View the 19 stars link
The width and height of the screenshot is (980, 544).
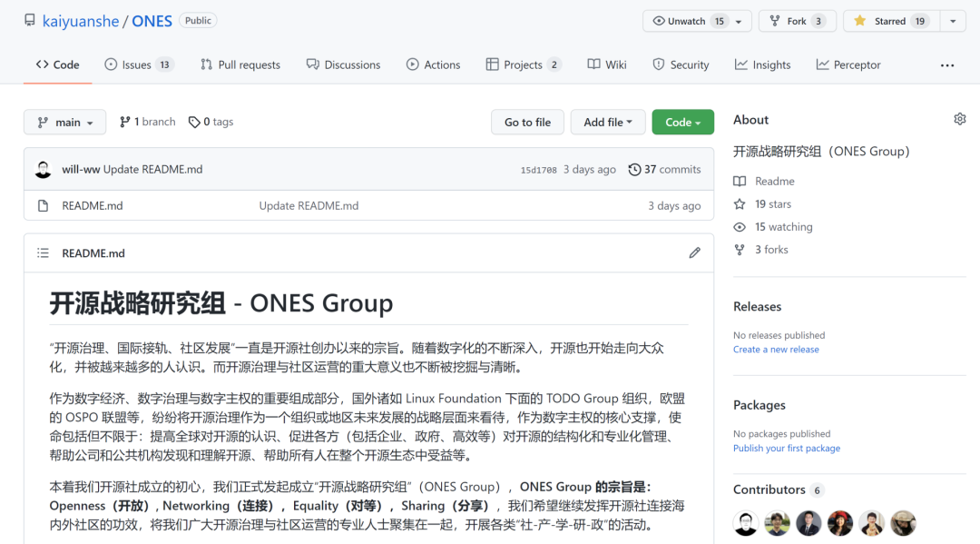click(773, 203)
